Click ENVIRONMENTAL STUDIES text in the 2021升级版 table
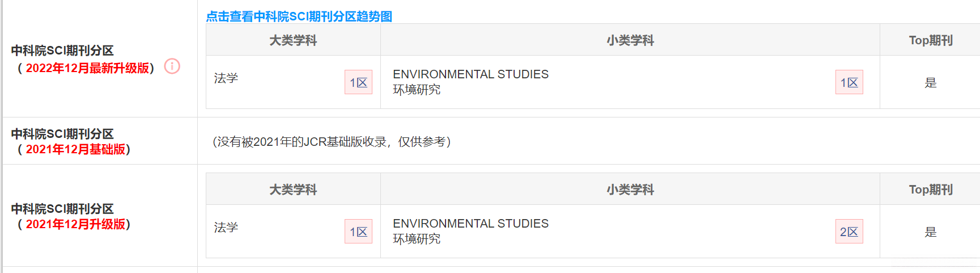 pos(470,224)
